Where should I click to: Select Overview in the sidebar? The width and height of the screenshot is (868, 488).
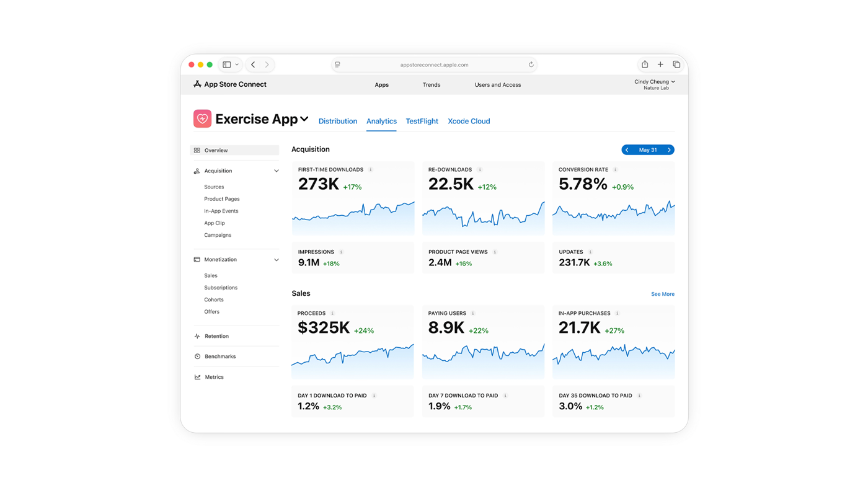click(x=234, y=150)
